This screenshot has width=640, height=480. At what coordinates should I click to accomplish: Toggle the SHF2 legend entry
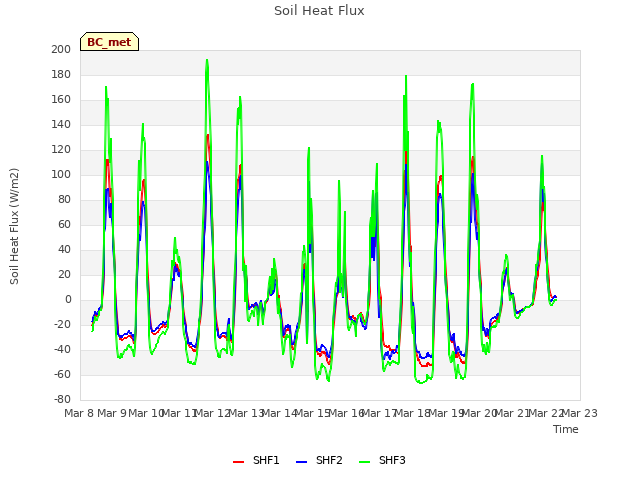[x=319, y=460]
